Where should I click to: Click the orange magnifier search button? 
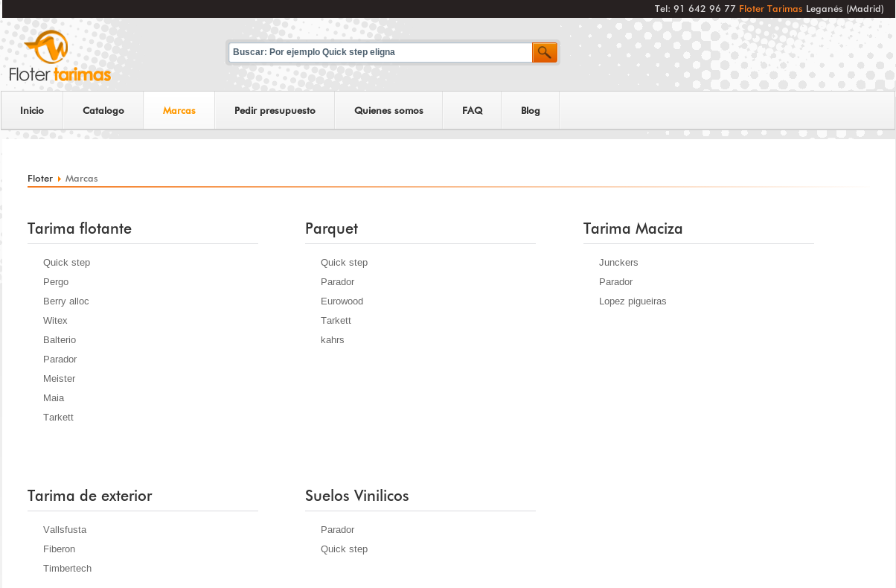point(545,52)
